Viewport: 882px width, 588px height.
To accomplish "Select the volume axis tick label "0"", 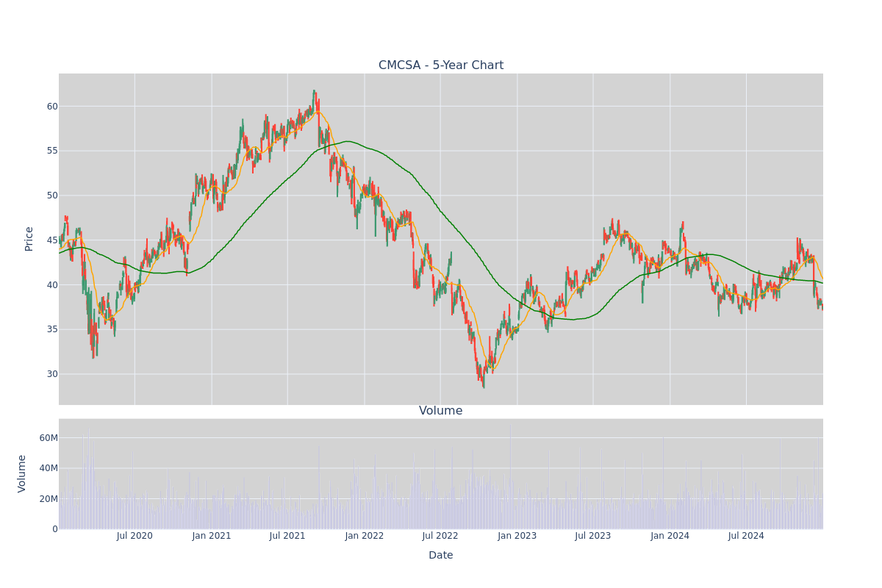I will (x=55, y=529).
